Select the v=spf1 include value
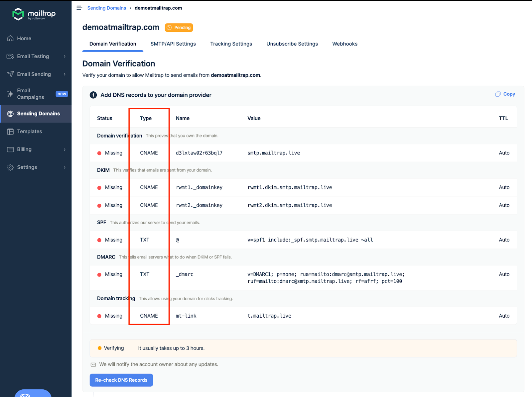Screen dimensions: 532x397 coord(310,240)
